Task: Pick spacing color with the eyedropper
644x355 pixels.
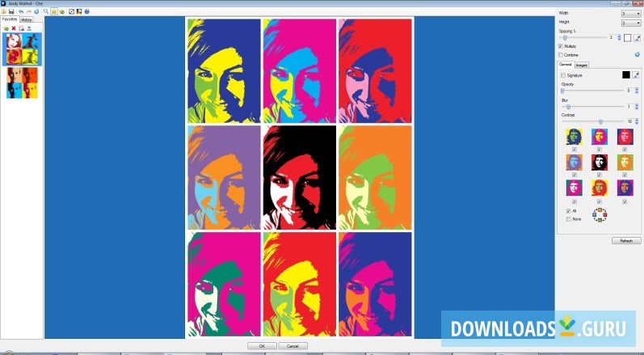Action: 637,38
